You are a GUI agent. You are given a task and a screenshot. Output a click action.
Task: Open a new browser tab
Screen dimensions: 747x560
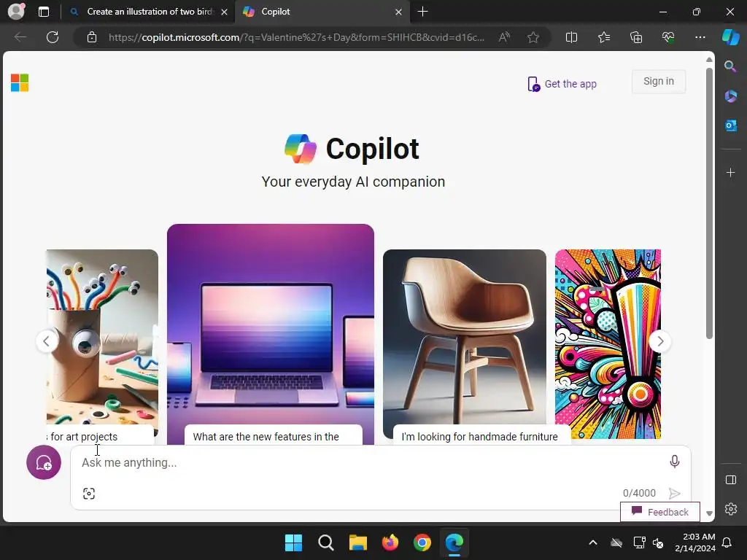coord(422,12)
